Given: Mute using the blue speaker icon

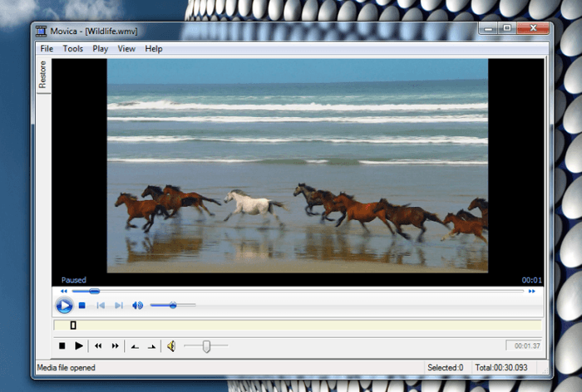Looking at the screenshot, I should point(138,306).
